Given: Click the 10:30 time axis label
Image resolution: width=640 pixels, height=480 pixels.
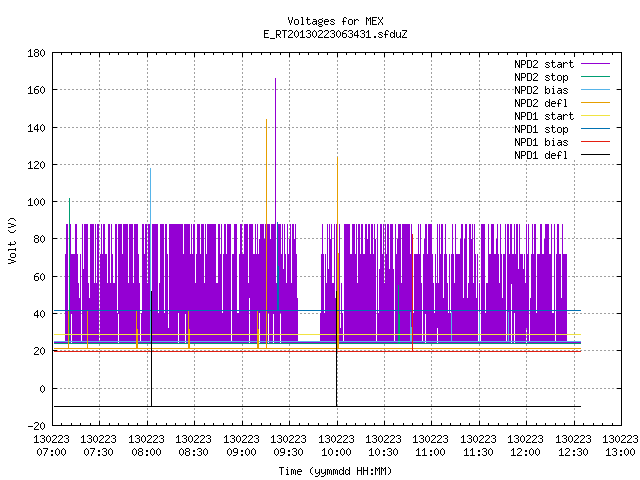Looking at the screenshot, I should (383, 452).
